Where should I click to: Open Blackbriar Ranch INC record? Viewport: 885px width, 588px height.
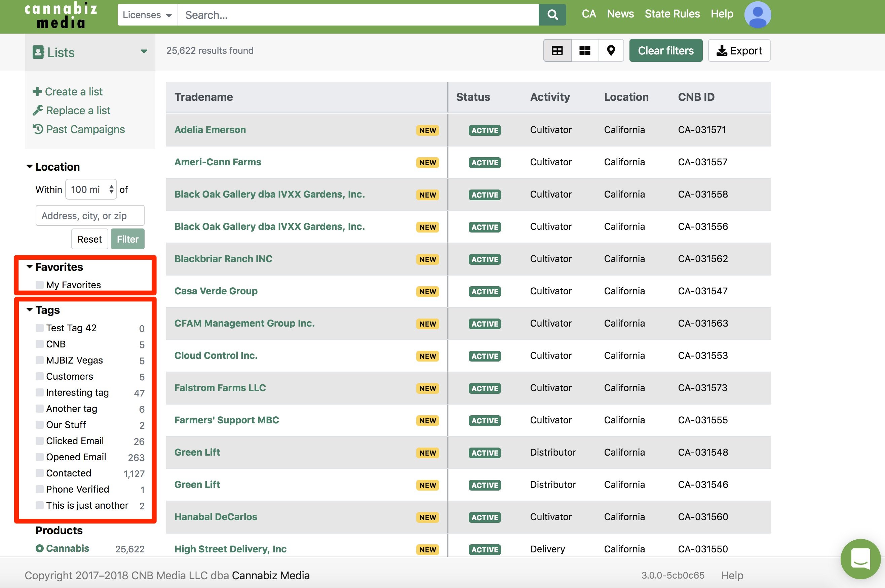pos(223,259)
